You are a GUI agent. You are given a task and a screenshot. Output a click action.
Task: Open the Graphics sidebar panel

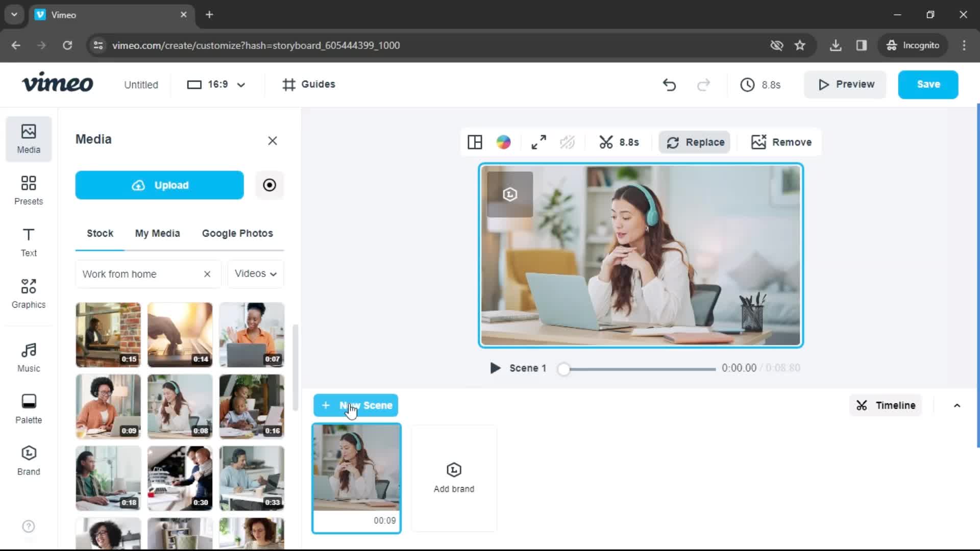click(29, 293)
